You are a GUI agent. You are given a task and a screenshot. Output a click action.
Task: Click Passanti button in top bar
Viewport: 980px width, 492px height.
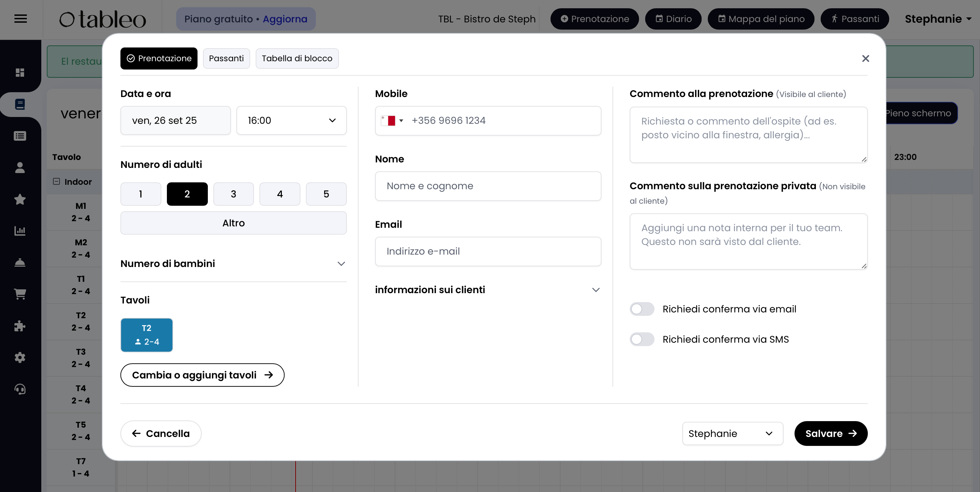coord(854,19)
